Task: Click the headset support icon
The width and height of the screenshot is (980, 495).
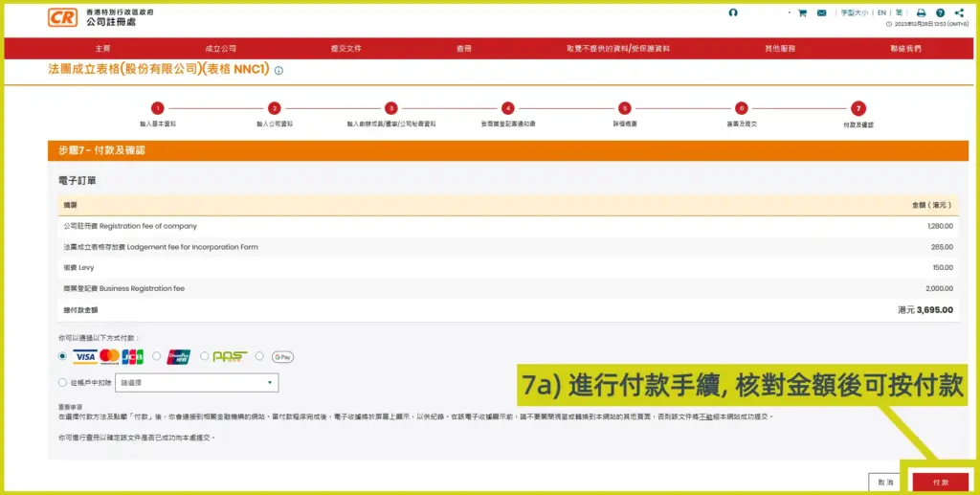Action: pos(733,13)
